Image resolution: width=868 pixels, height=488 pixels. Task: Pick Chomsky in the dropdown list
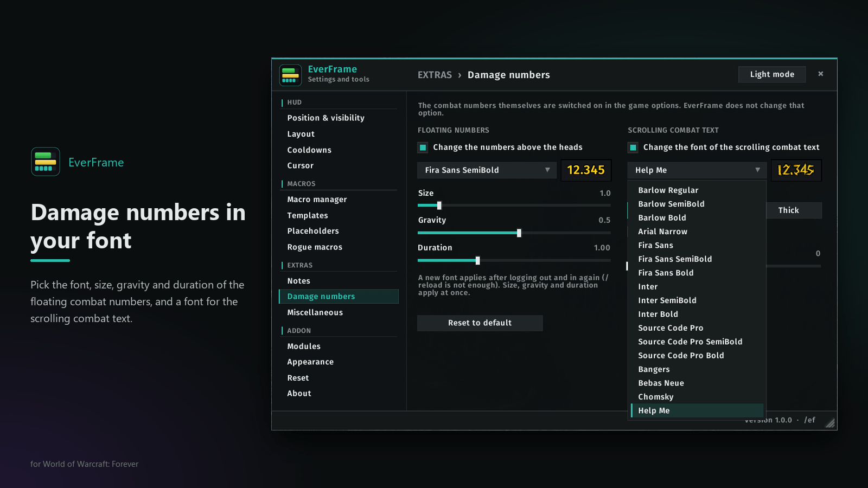pyautogui.click(x=697, y=397)
